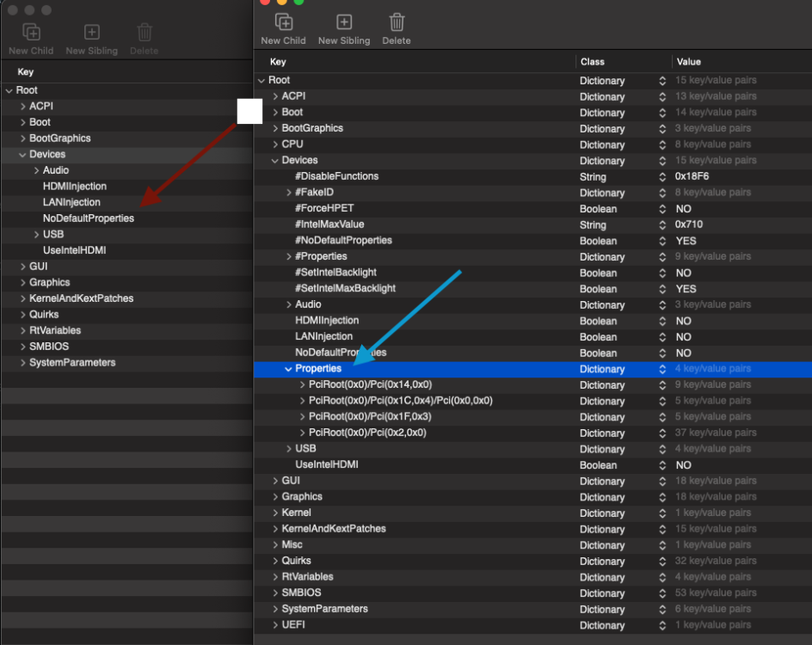Viewport: 812px width, 645px height.
Task: Expand RtVariables in left window
Action: pos(22,331)
